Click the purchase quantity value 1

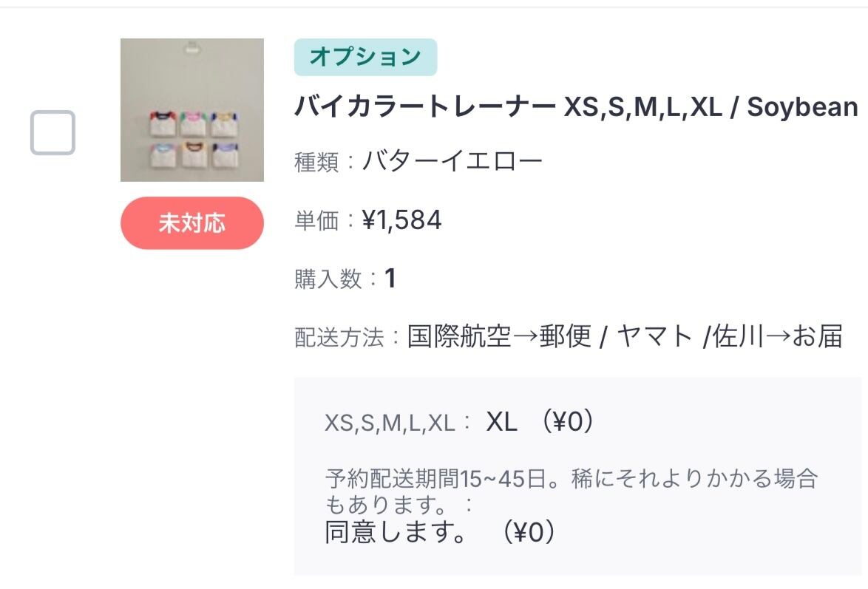[390, 279]
